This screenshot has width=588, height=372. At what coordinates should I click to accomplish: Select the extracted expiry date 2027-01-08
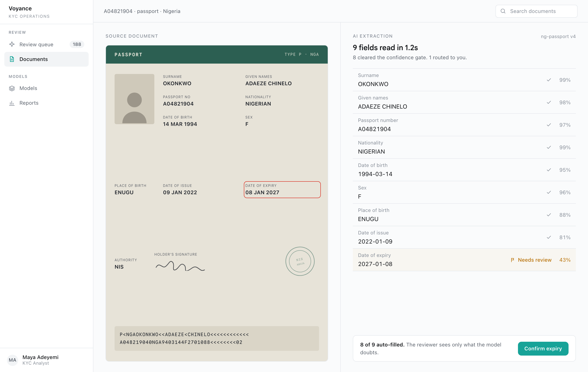pos(375,264)
